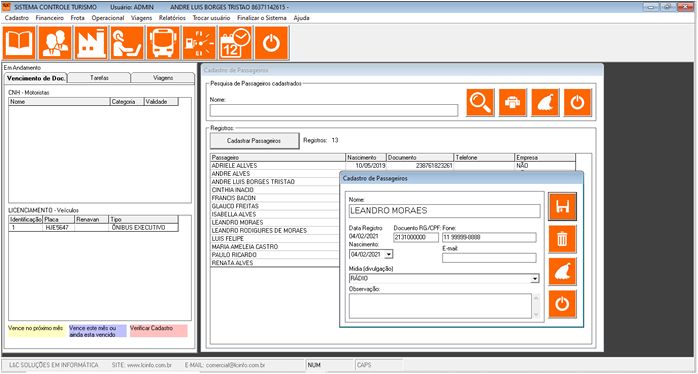The image size is (698, 374).
Task: Click the clear icon below the trash icon
Action: pos(563,272)
